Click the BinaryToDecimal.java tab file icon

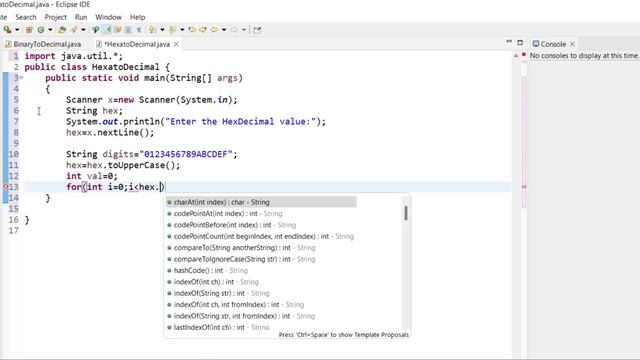pyautogui.click(x=8, y=44)
